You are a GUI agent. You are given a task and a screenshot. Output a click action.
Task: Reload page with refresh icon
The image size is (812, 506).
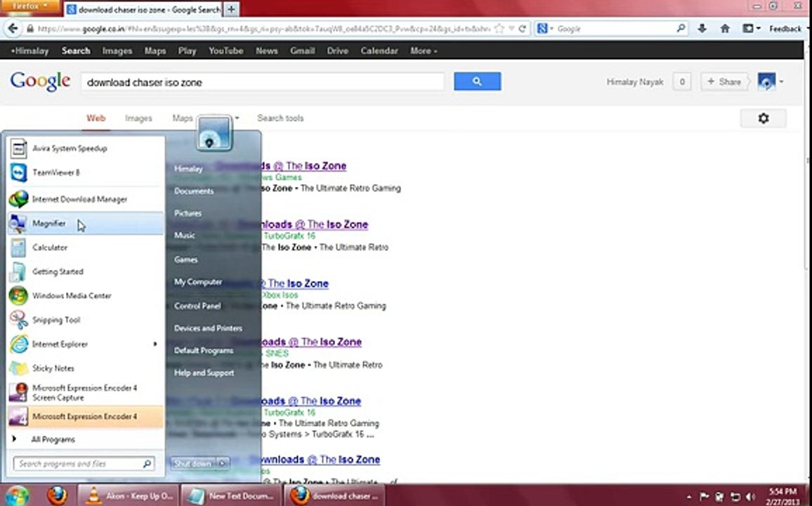pos(522,29)
